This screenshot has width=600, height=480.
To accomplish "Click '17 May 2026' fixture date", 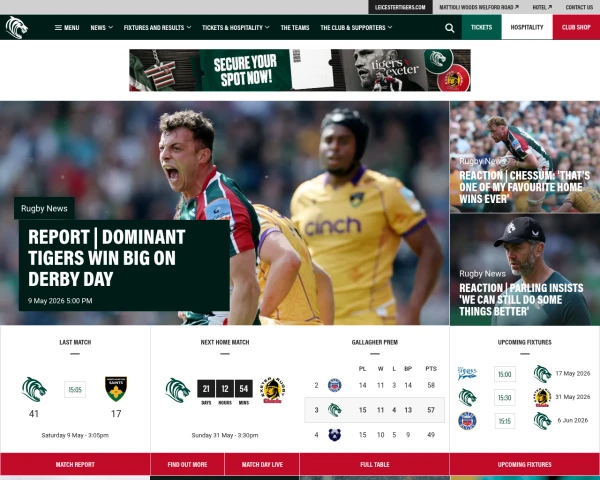I will 573,373.
